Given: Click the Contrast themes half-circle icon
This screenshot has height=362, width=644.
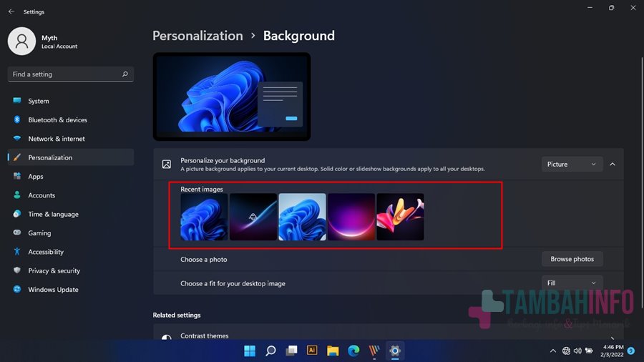Looking at the screenshot, I should pyautogui.click(x=166, y=337).
